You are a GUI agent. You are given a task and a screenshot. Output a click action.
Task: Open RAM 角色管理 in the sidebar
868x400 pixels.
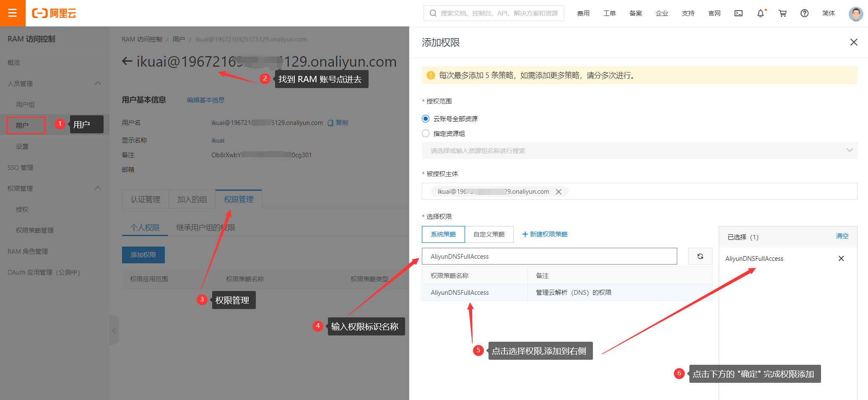28,251
